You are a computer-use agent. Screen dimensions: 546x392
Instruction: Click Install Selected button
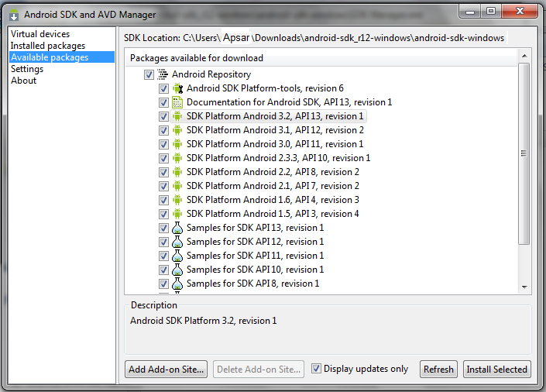tap(497, 369)
